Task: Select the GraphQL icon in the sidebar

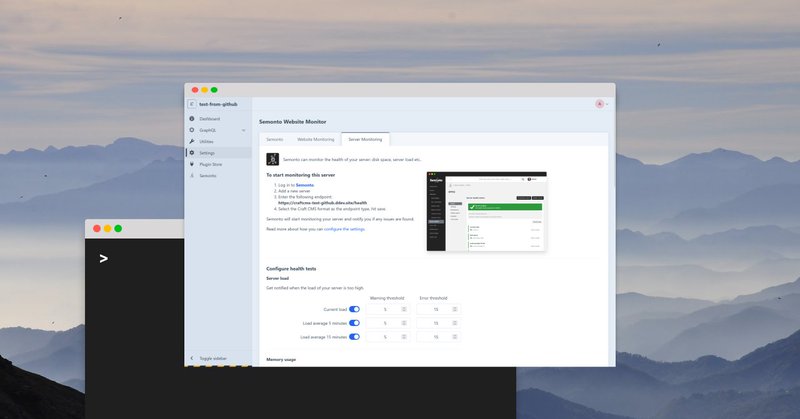Action: pyautogui.click(x=192, y=130)
